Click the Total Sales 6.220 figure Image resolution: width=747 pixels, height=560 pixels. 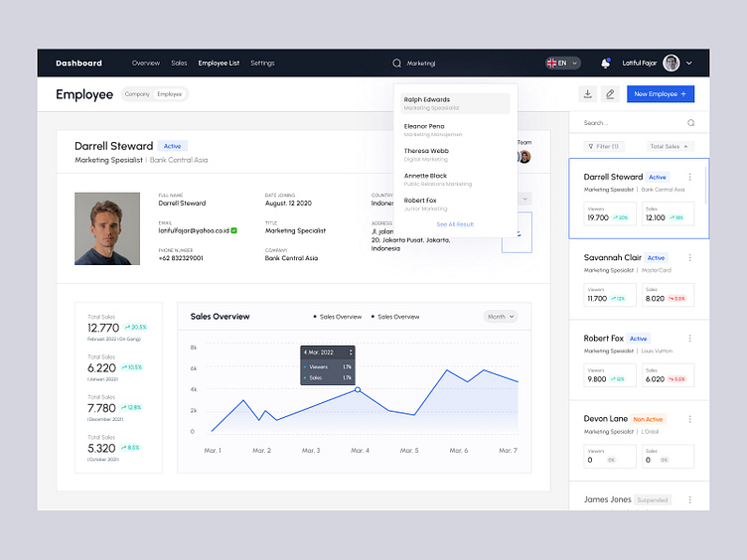point(101,368)
